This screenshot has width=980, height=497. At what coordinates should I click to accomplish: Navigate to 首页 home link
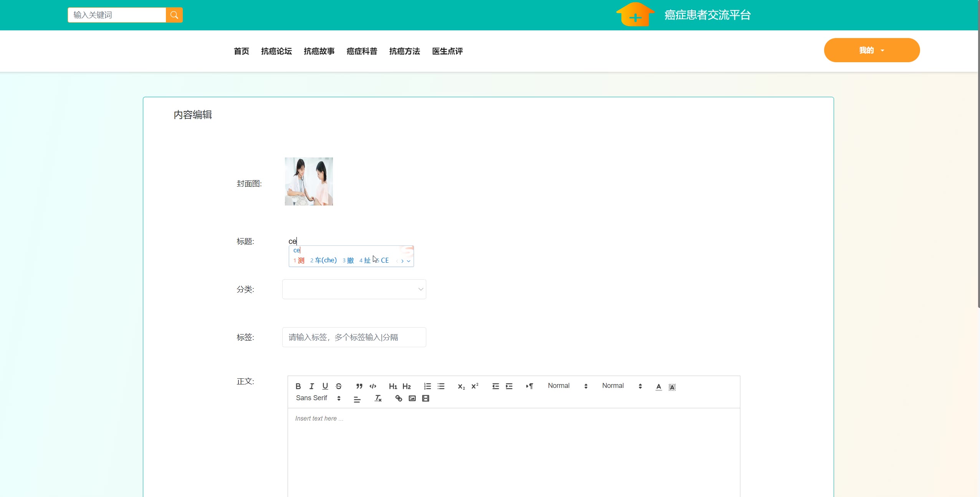tap(241, 51)
